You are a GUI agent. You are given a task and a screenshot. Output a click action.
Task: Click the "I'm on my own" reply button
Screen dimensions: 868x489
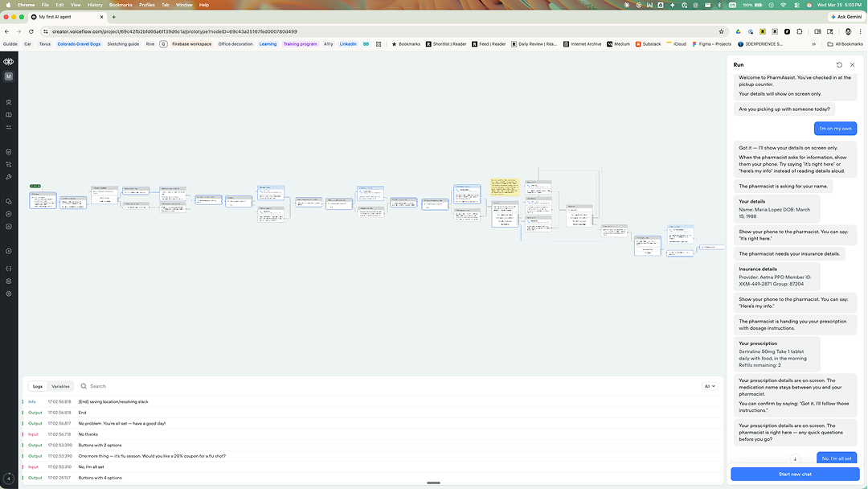835,128
